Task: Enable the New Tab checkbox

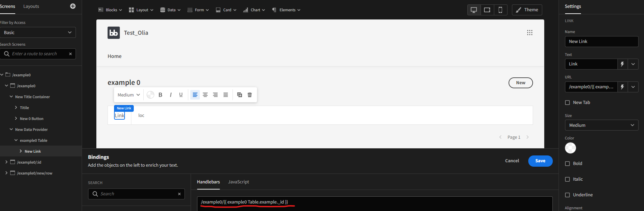Action: [567, 103]
